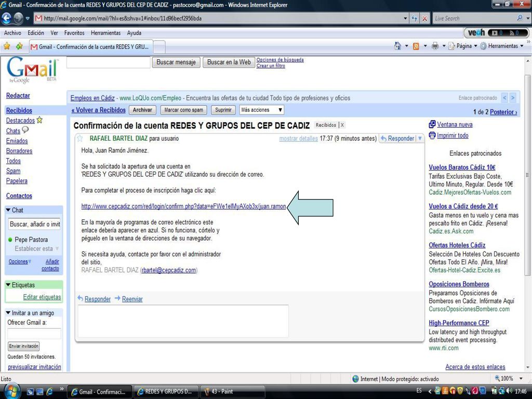Click the Live Search magnifier icon

[520, 18]
